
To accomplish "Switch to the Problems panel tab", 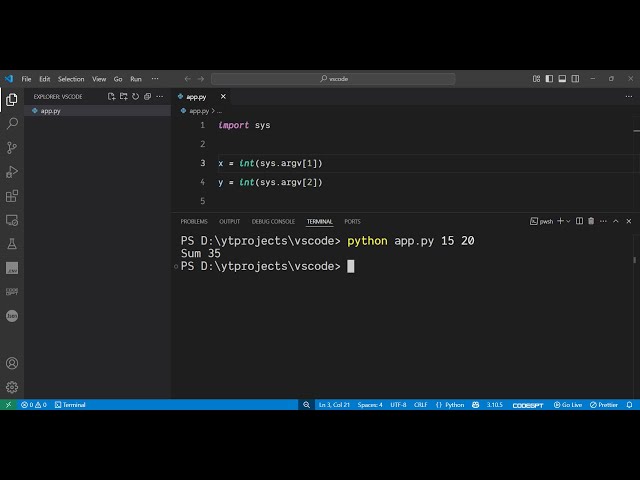I will (x=194, y=221).
